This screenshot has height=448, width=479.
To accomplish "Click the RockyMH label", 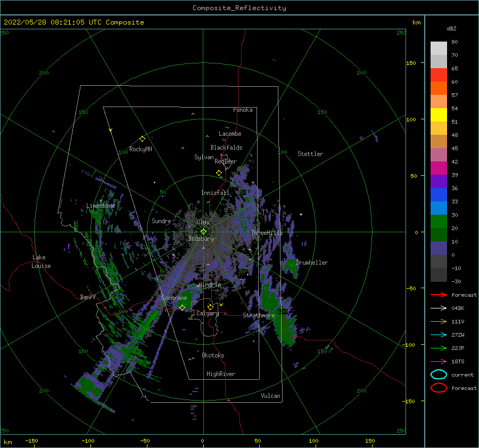I will [141, 149].
